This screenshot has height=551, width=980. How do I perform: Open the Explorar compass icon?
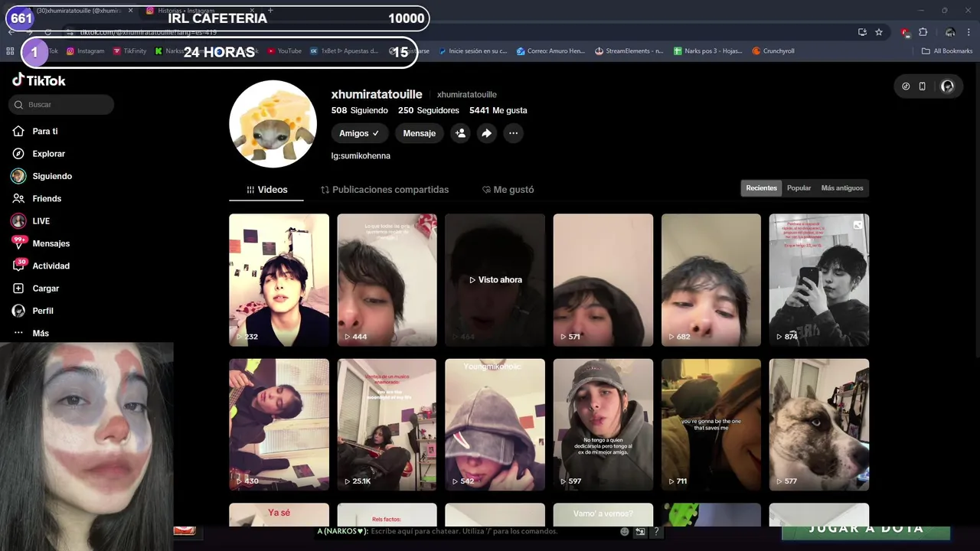18,154
